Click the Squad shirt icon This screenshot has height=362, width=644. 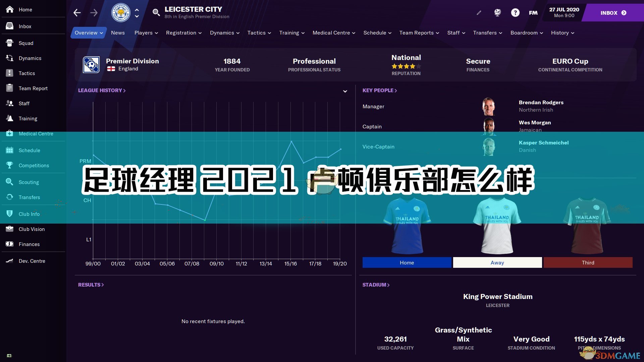pyautogui.click(x=10, y=43)
